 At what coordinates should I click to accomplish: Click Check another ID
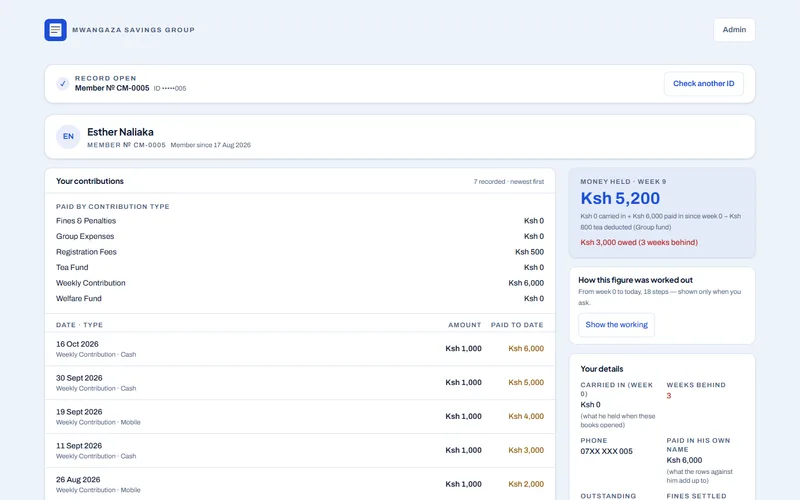point(704,83)
